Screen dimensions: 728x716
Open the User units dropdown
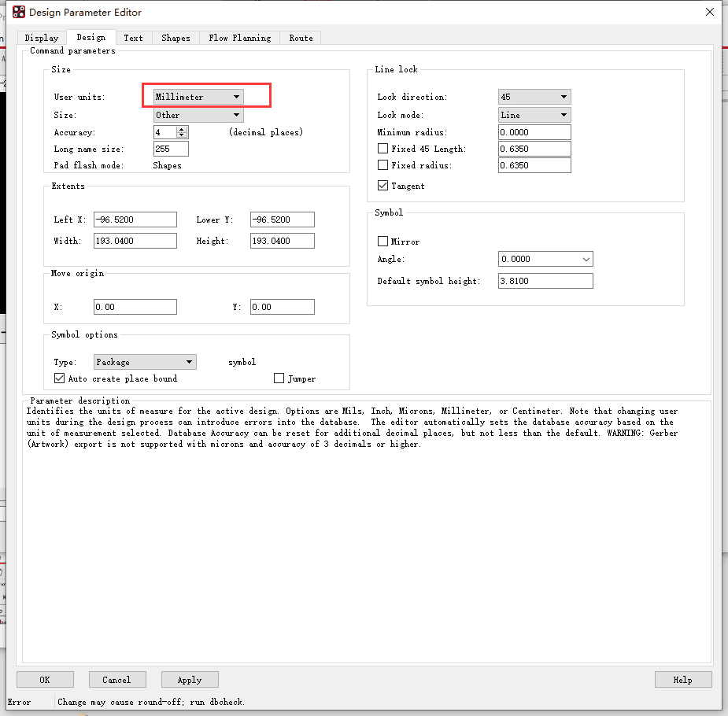pyautogui.click(x=198, y=97)
